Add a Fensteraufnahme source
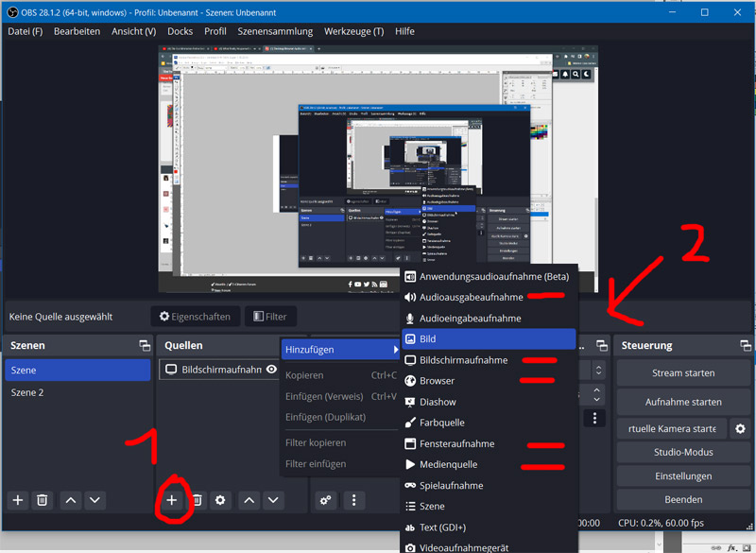Image resolution: width=756 pixels, height=553 pixels. pyautogui.click(x=489, y=443)
